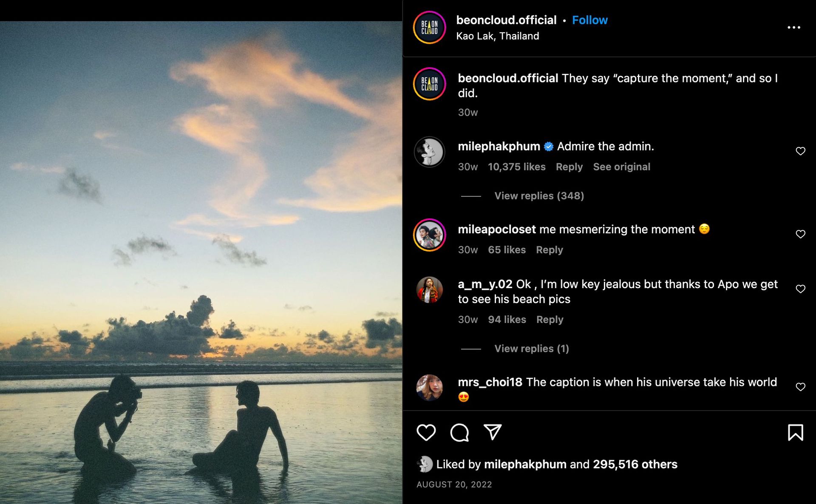Image resolution: width=816 pixels, height=504 pixels.
Task: Open the comment bubble icon
Action: 459,433
